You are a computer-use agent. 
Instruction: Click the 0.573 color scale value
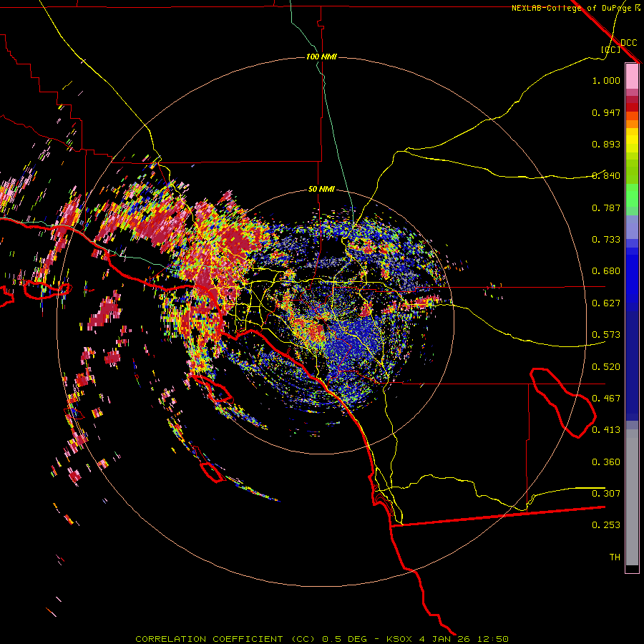(606, 335)
